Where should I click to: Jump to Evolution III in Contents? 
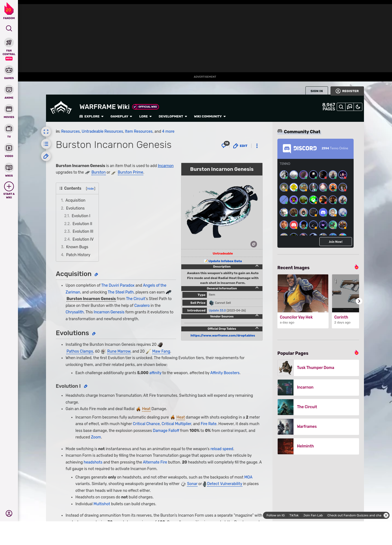coord(83,231)
